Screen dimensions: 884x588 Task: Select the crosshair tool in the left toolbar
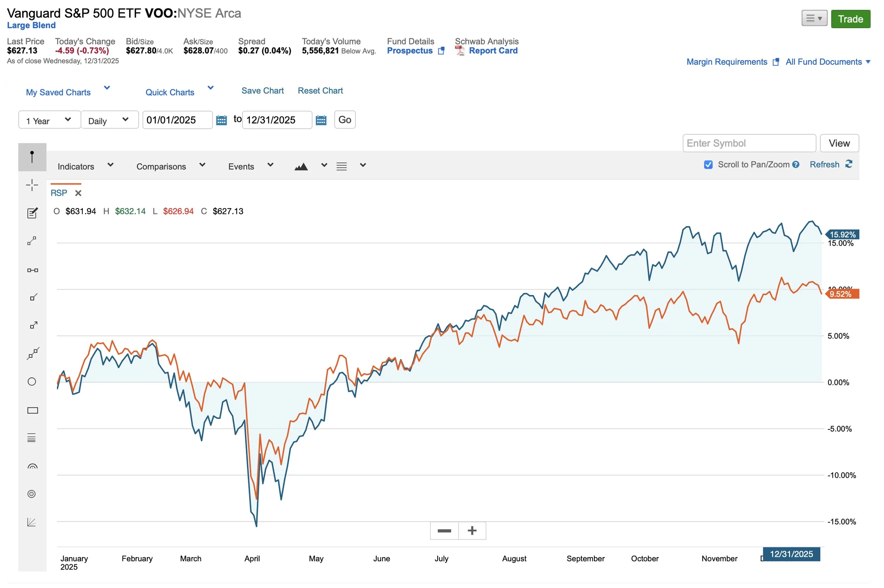tap(32, 185)
